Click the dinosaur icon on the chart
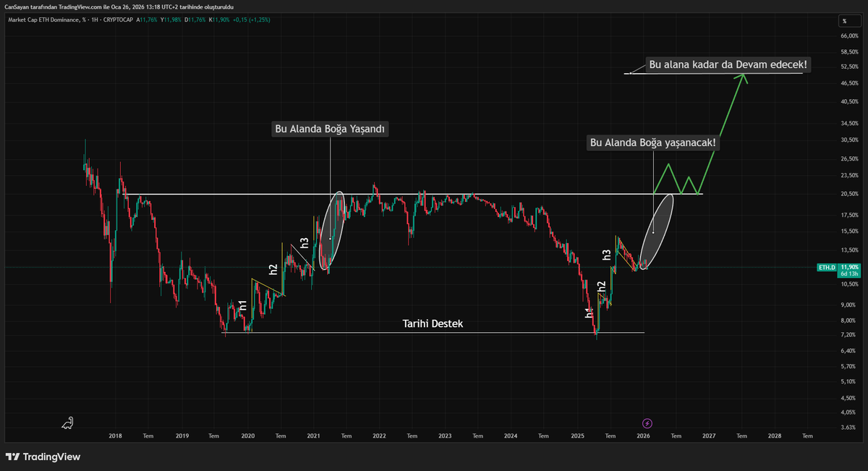Image resolution: width=868 pixels, height=471 pixels. 67,423
